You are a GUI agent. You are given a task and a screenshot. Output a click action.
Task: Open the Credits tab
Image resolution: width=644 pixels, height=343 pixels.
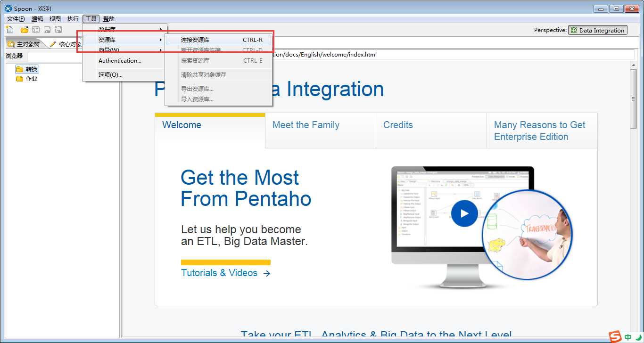[431, 131]
